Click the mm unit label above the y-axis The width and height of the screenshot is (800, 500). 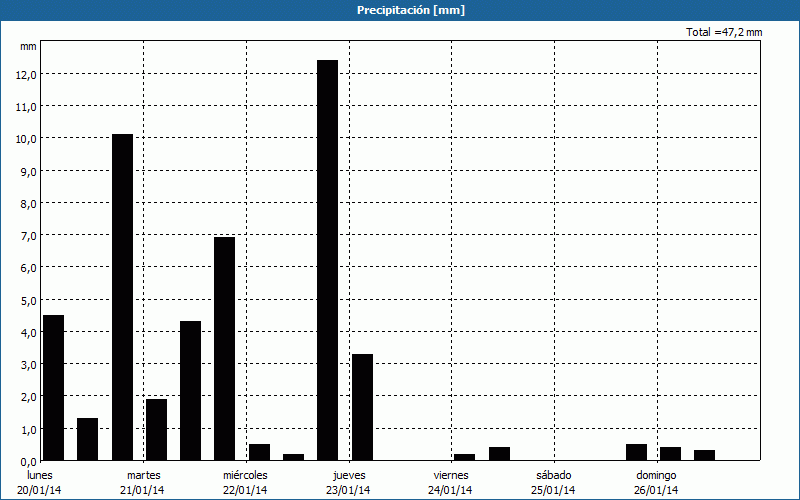[28, 46]
